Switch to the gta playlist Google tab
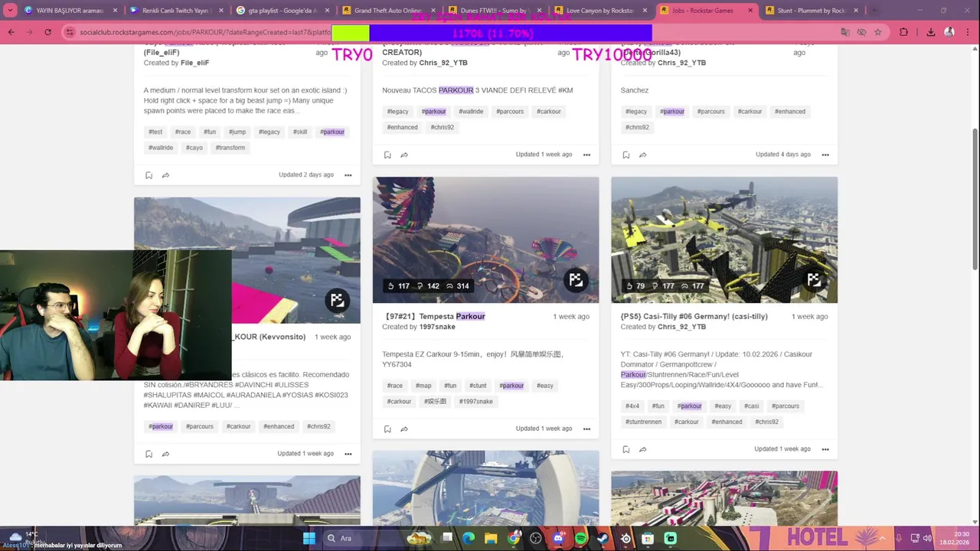 pyautogui.click(x=281, y=11)
